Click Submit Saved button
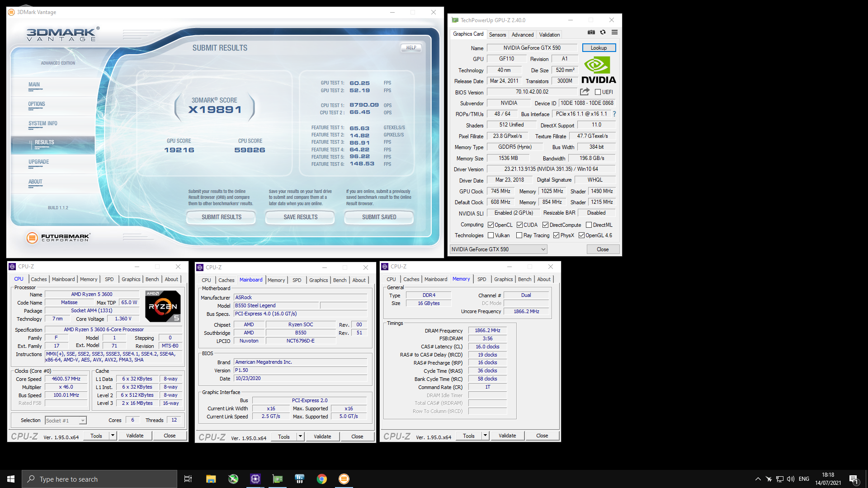Image resolution: width=868 pixels, height=488 pixels. [379, 217]
